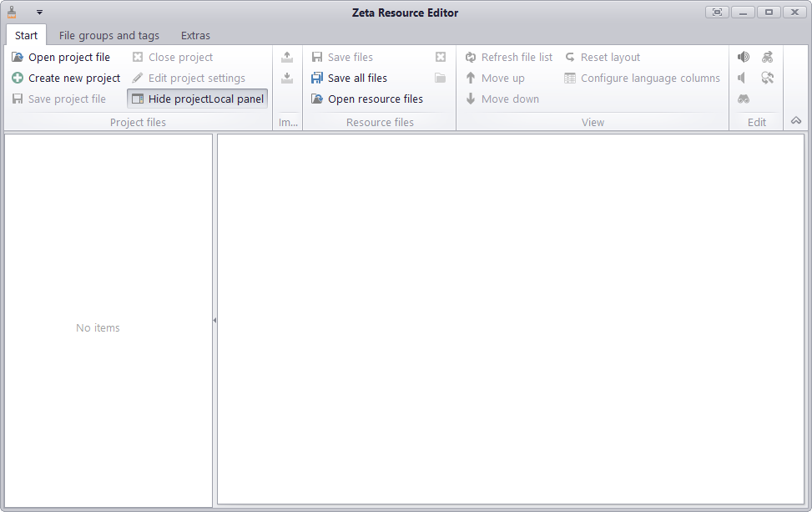
Task: Toggle the Hide projectLocal panel button
Action: tap(197, 99)
